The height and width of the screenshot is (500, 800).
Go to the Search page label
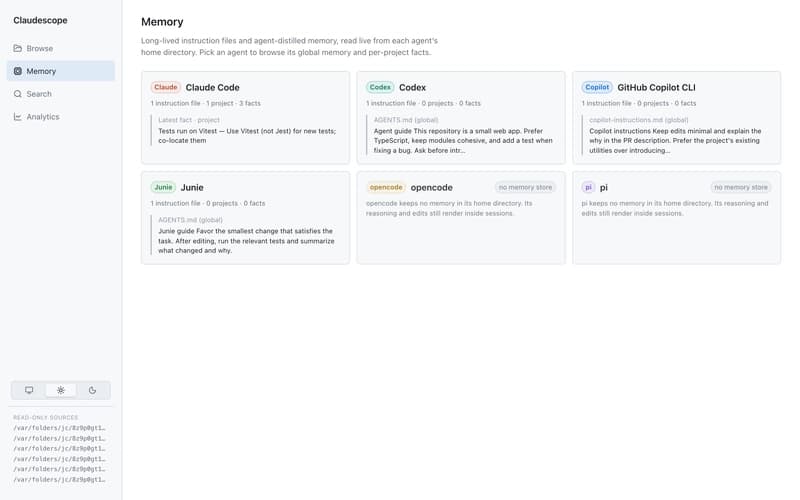point(39,94)
